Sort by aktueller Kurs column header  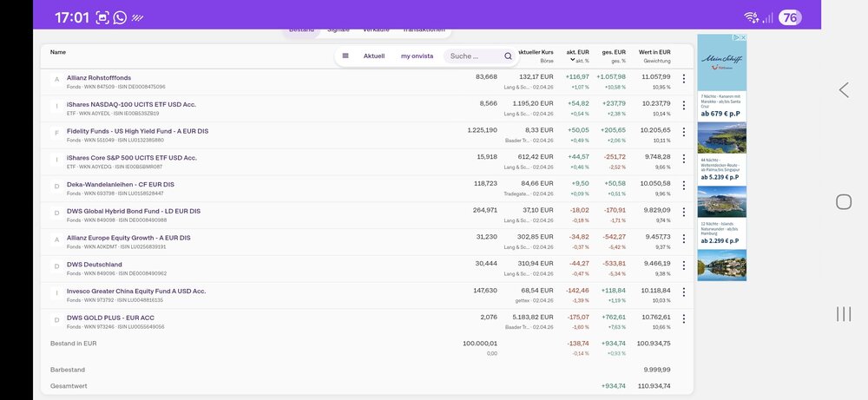(x=536, y=52)
